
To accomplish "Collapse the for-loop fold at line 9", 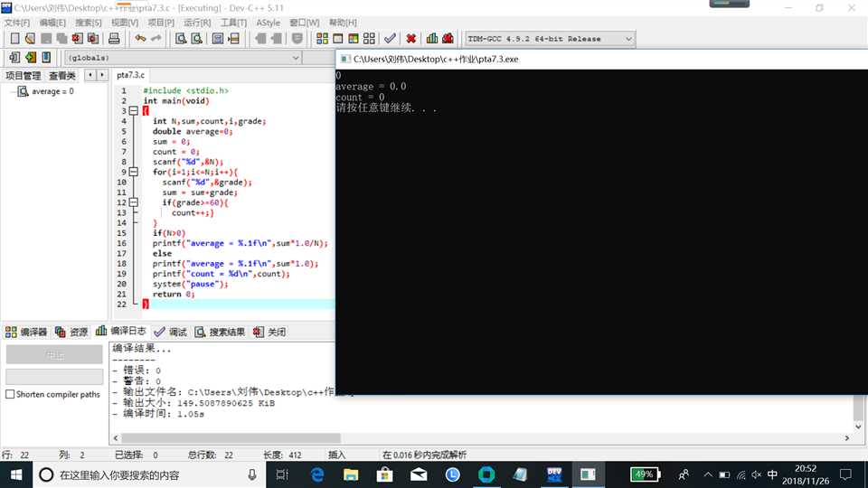I will pos(134,172).
